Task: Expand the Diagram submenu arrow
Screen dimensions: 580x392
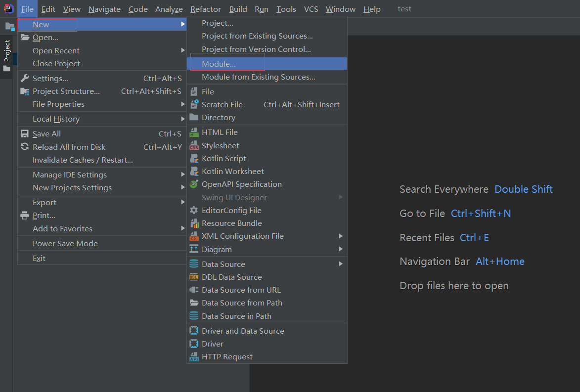Action: [341, 250]
